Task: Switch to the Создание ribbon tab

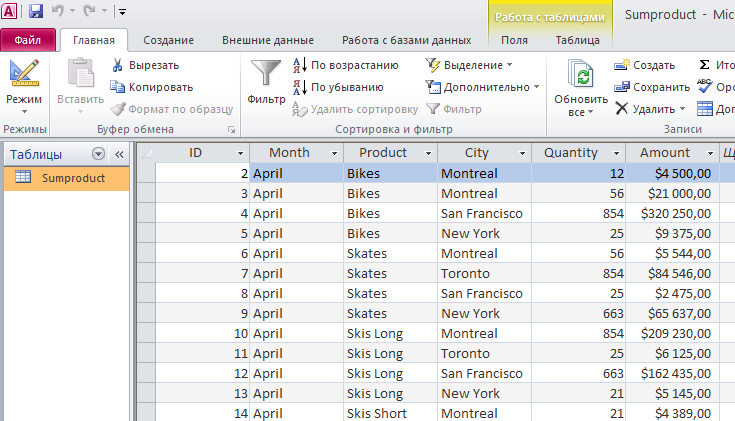Action: pos(168,40)
